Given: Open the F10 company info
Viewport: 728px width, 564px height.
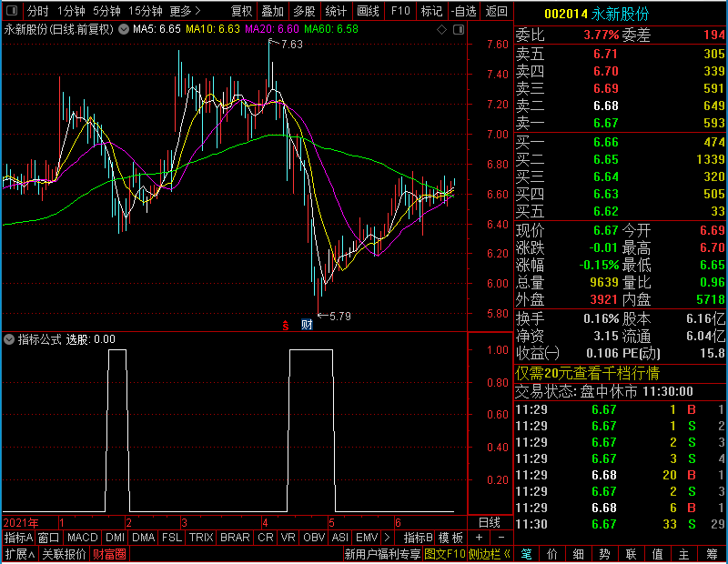Looking at the screenshot, I should pos(400,11).
